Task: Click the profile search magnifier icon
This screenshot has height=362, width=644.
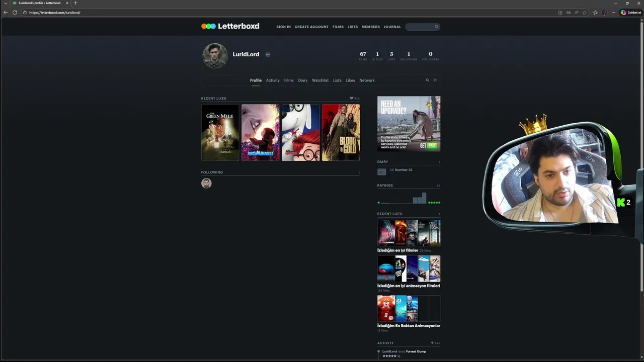Action: pyautogui.click(x=428, y=80)
